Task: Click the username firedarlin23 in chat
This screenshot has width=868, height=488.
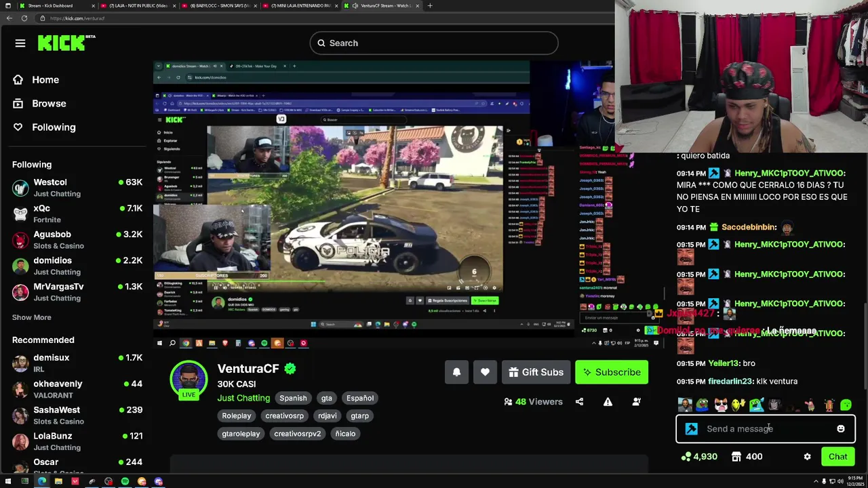Action: click(x=730, y=382)
